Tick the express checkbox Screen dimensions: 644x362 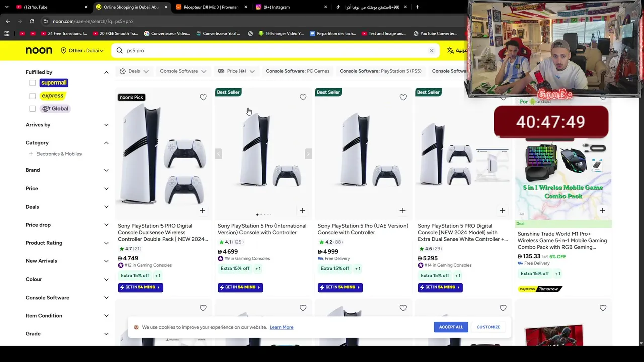pos(32,96)
